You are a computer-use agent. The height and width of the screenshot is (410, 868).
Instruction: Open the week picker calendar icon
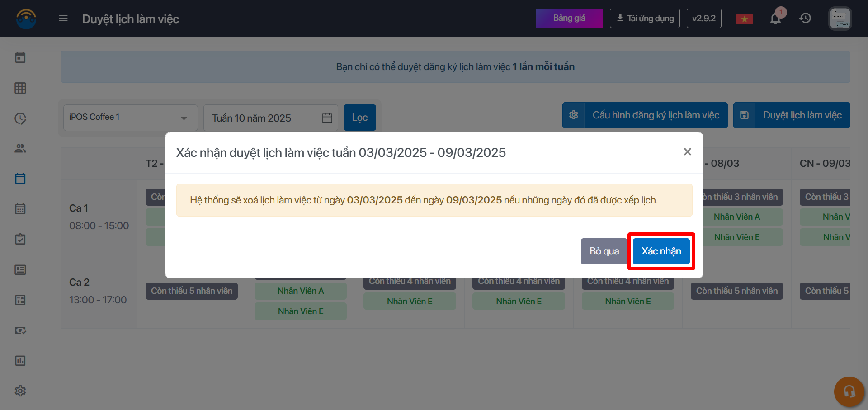point(327,118)
